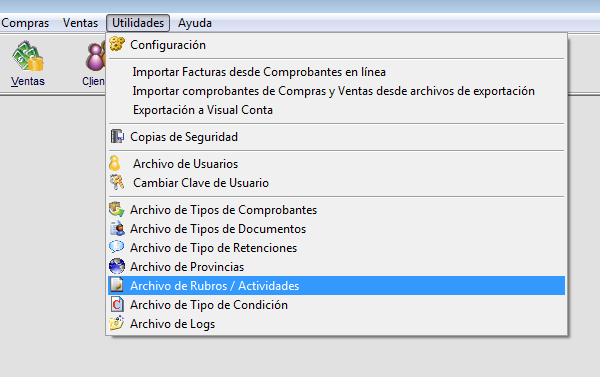Click the keys icon for Cambiar Clave
600x377 pixels.
117,183
